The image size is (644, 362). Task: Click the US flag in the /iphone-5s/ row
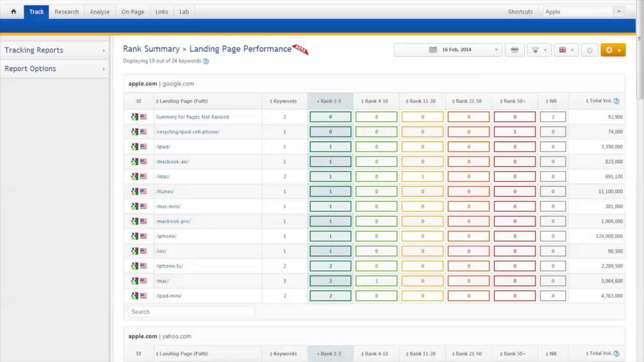click(143, 266)
